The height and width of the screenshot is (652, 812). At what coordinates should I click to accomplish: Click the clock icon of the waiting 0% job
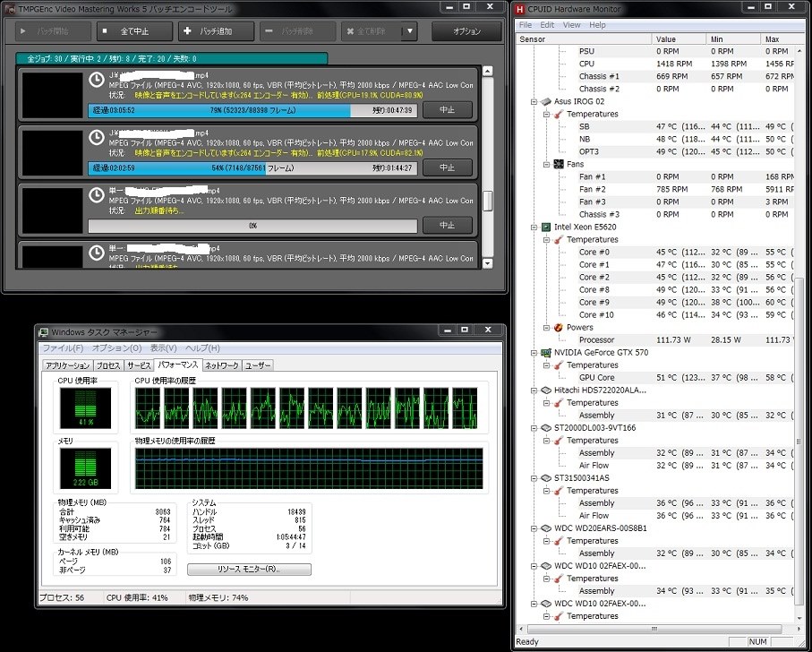click(97, 195)
